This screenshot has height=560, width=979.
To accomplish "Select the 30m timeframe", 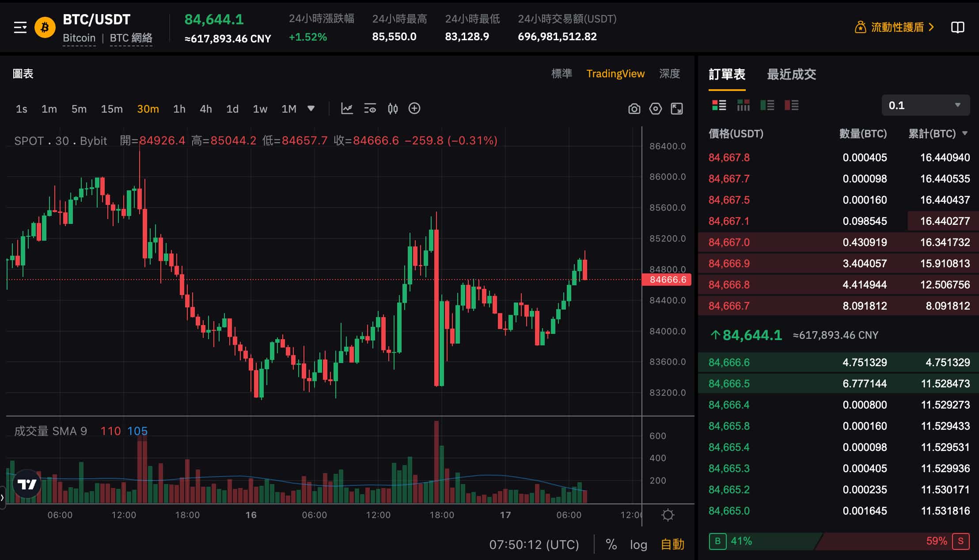I will coord(148,109).
